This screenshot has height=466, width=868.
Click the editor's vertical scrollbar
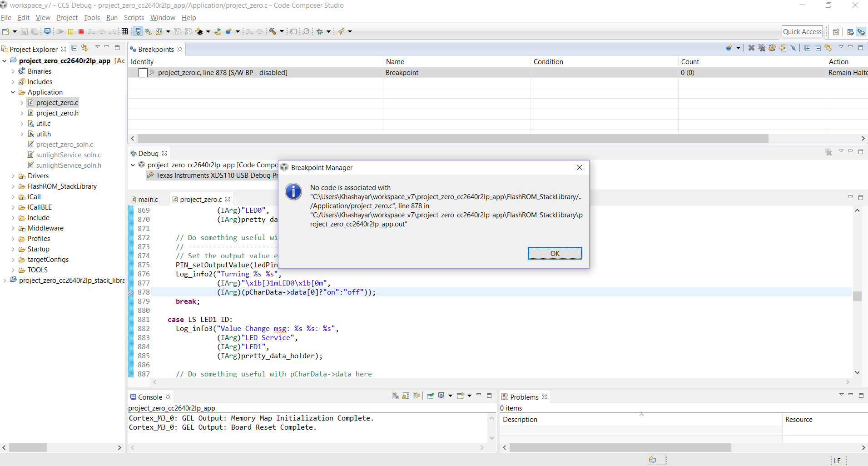[858, 296]
